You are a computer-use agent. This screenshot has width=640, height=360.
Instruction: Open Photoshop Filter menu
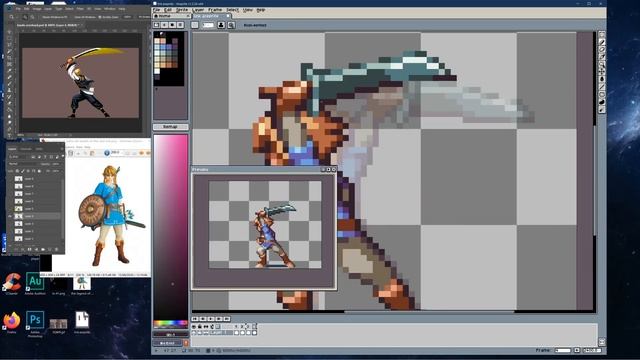coord(80,9)
